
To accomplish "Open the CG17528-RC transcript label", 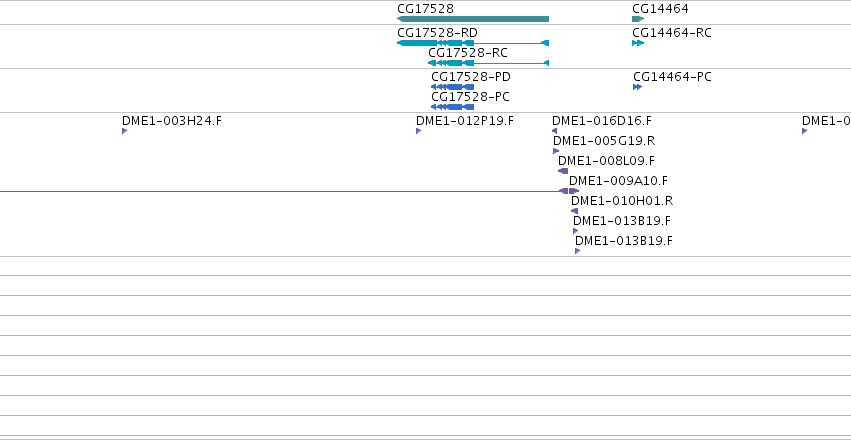I will pyautogui.click(x=468, y=53).
